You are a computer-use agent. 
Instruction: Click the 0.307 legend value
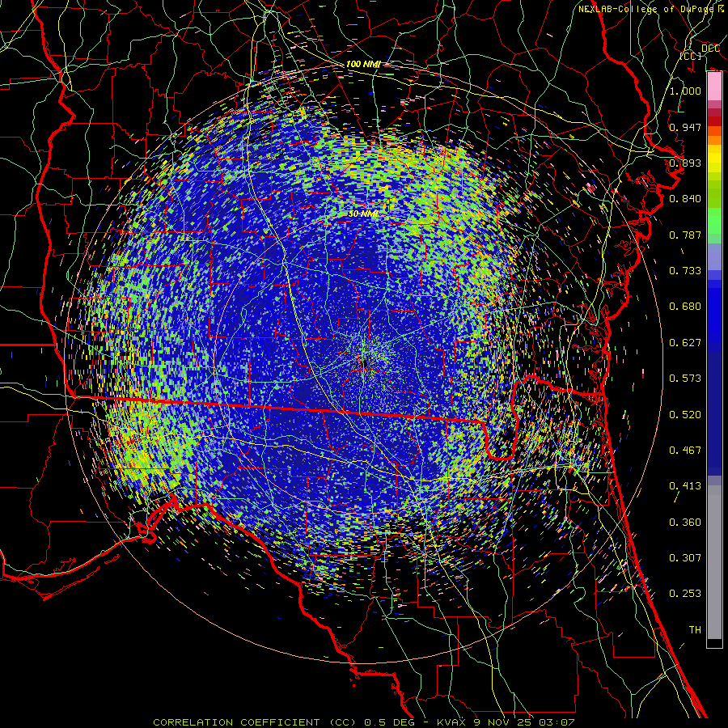pyautogui.click(x=685, y=558)
